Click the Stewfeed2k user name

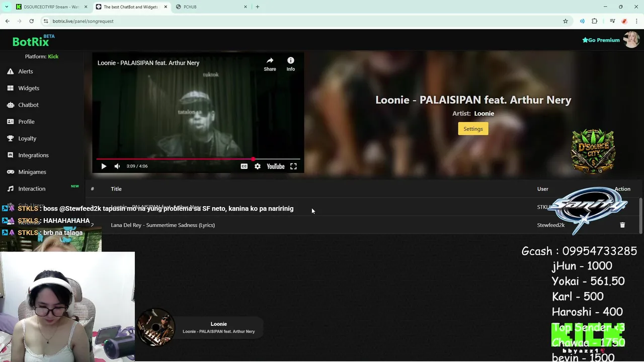tap(550, 225)
